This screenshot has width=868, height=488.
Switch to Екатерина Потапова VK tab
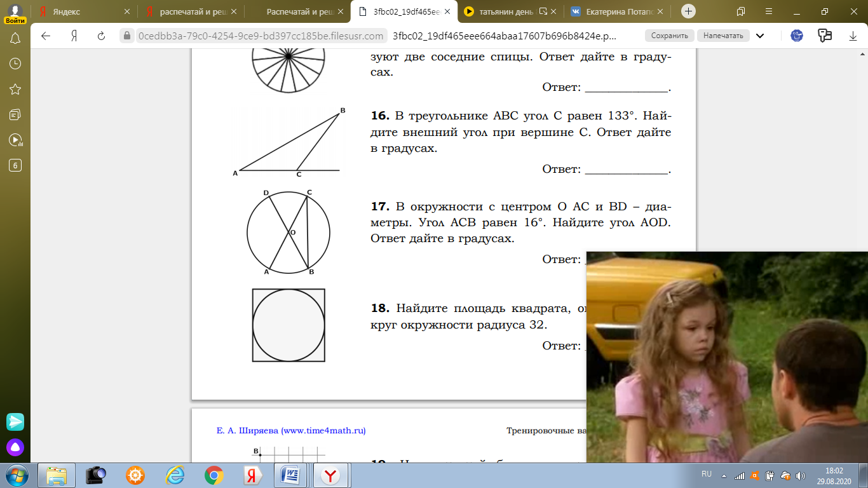618,11
